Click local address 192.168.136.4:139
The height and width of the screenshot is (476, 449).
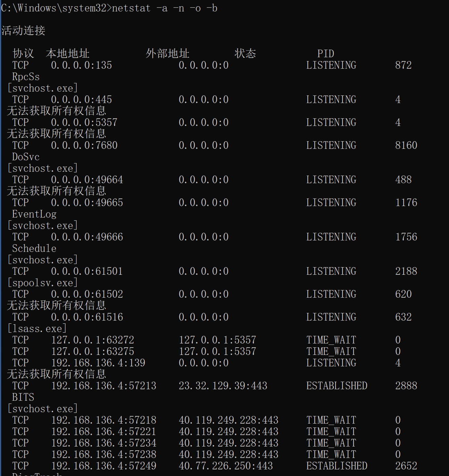98,363
